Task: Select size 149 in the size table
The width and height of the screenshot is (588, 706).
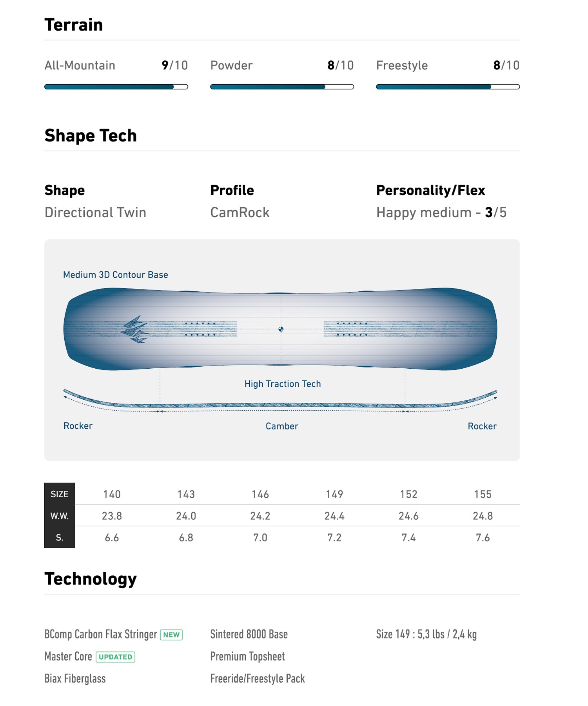Action: 334,494
